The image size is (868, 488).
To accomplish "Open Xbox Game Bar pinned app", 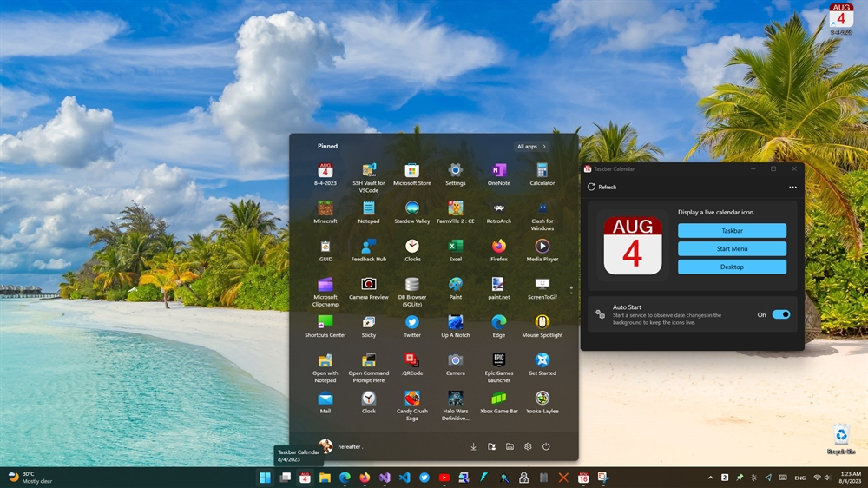I will click(x=499, y=403).
